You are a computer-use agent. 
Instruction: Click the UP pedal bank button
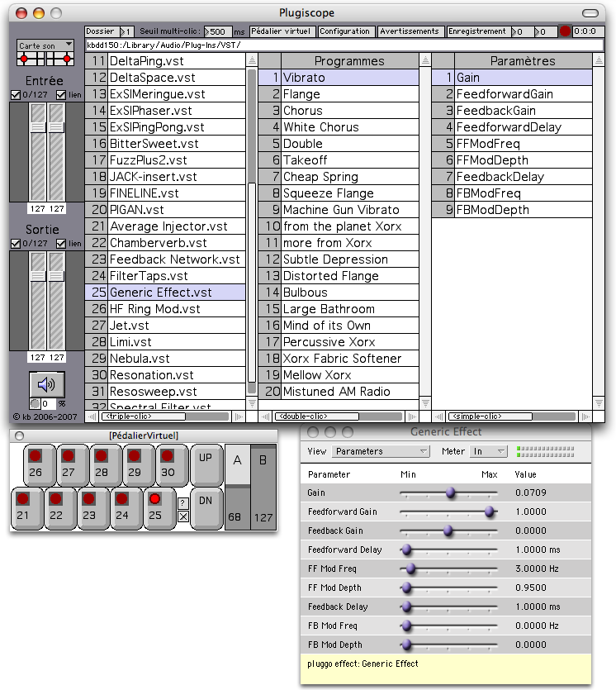pos(206,458)
